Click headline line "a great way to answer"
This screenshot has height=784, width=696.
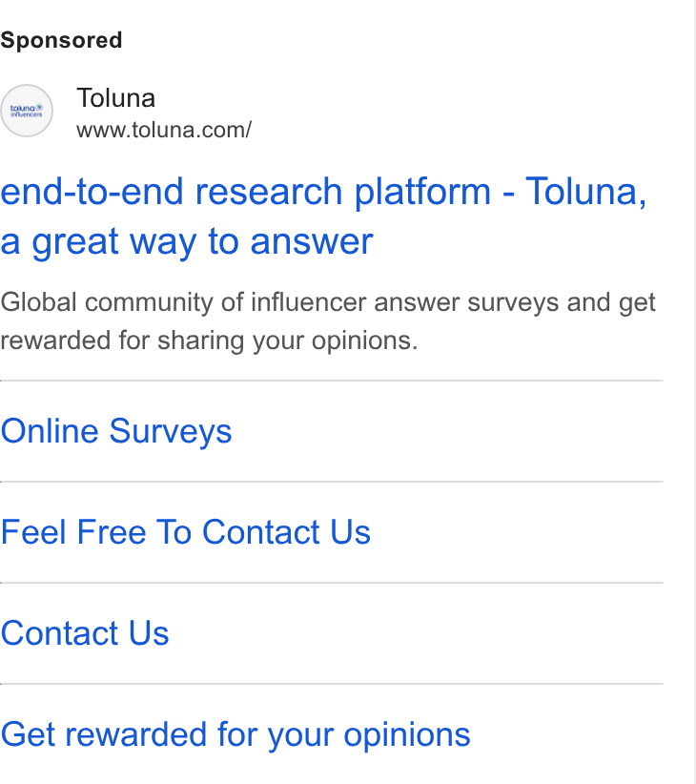187,242
